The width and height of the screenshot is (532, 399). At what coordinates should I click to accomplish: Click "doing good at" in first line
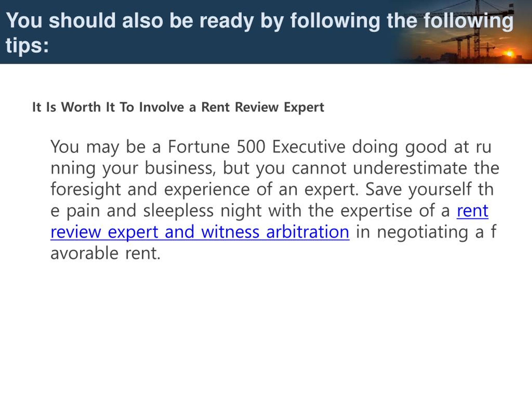point(410,147)
